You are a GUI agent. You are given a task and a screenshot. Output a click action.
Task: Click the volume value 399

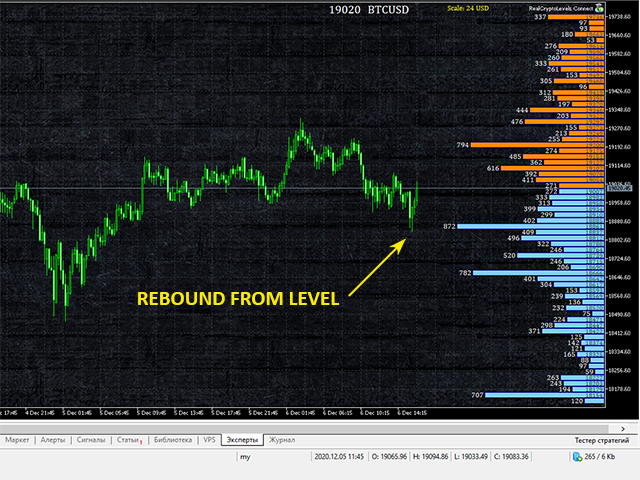point(530,209)
